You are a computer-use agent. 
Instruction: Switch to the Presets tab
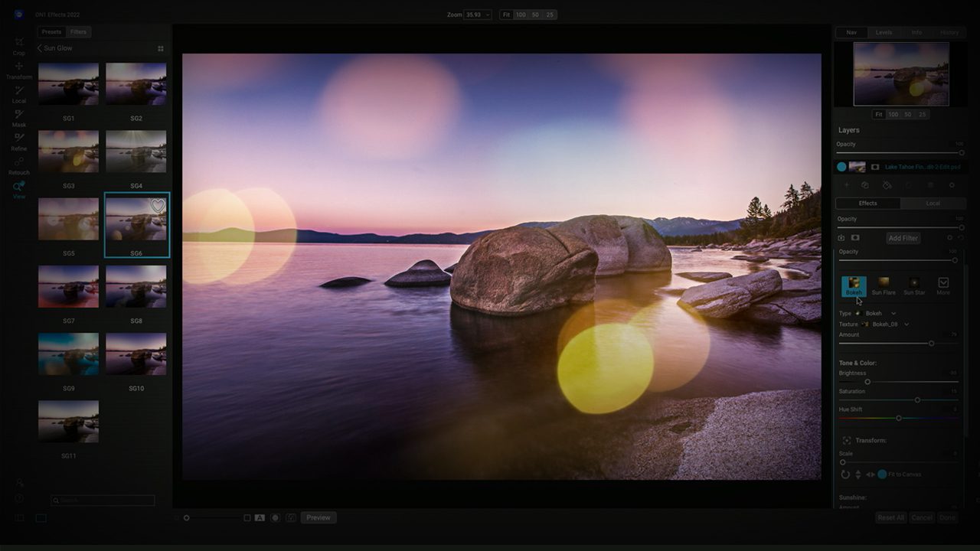tap(52, 32)
